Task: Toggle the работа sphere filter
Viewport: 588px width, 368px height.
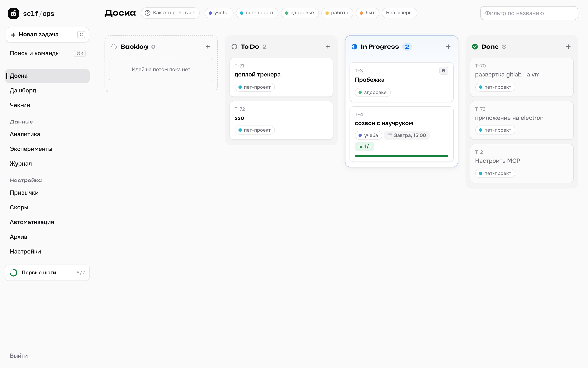Action: tap(337, 13)
